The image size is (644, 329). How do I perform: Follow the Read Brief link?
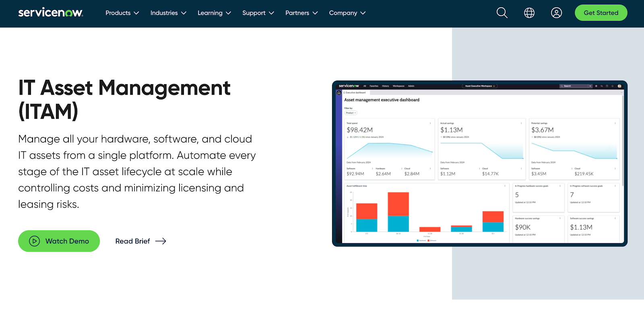pos(141,241)
